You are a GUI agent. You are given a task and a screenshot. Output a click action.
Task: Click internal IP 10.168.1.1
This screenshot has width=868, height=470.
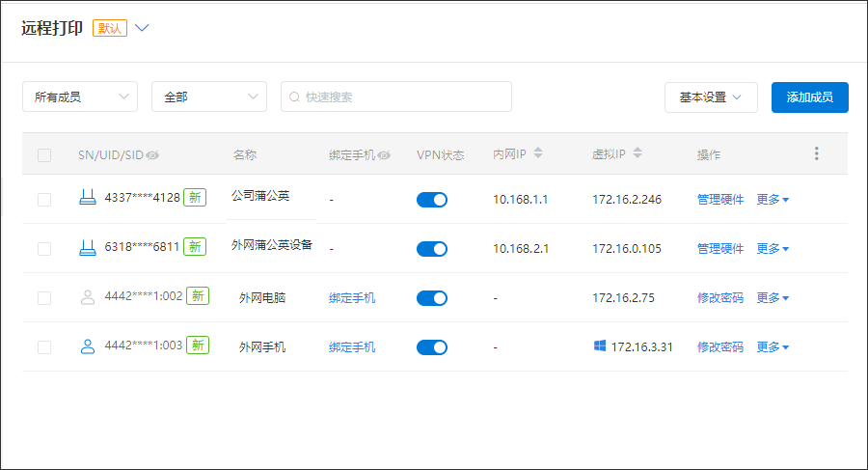pyautogui.click(x=521, y=200)
